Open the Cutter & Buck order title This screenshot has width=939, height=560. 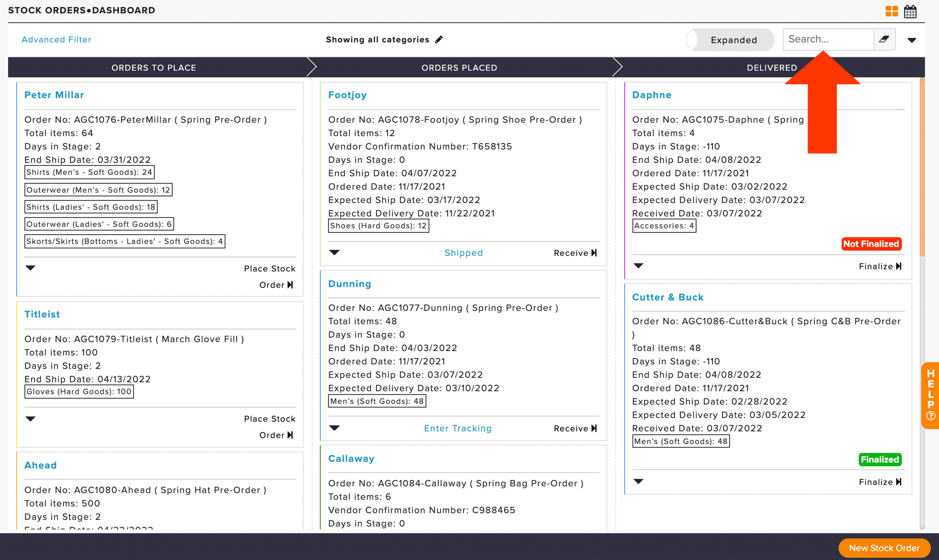pos(668,297)
